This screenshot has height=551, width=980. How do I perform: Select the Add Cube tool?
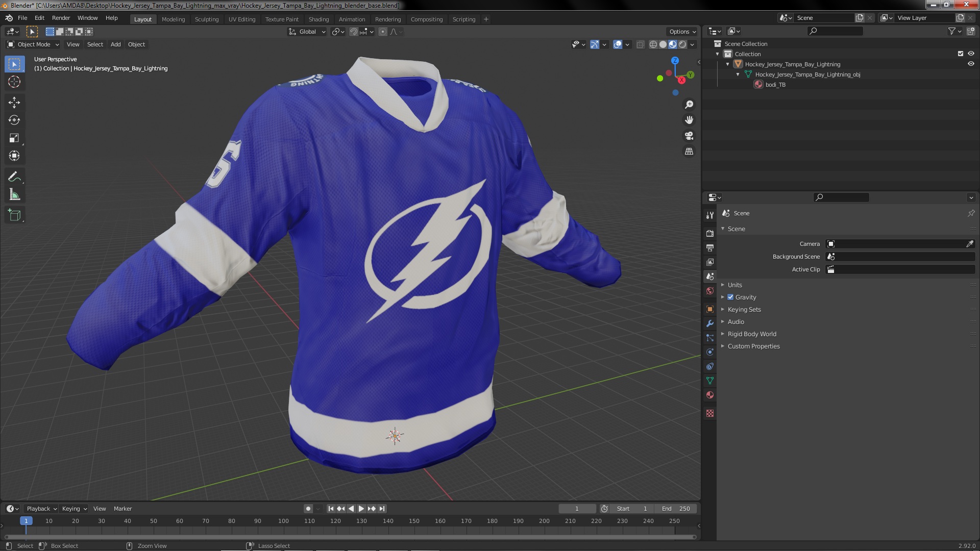(x=14, y=215)
